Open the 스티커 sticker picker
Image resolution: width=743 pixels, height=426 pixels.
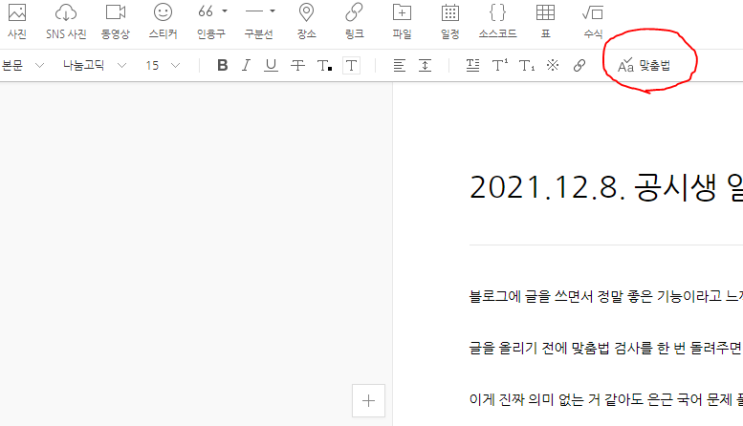click(x=163, y=20)
